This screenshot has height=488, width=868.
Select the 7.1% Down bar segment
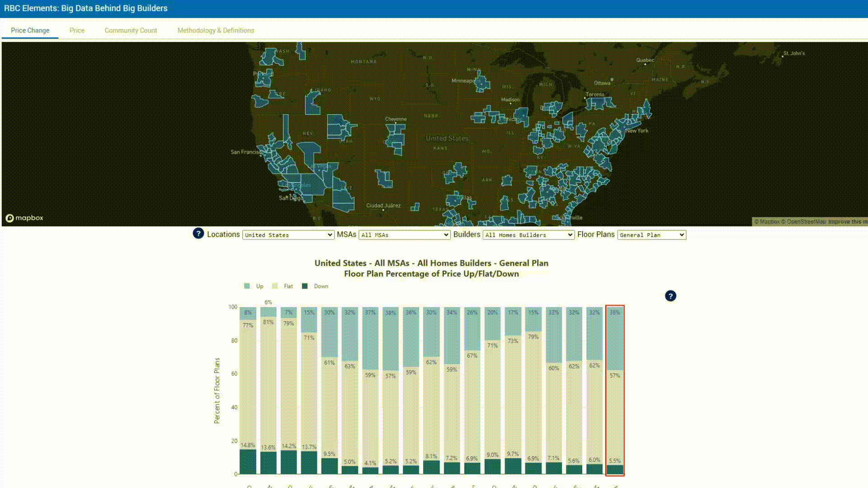point(554,468)
